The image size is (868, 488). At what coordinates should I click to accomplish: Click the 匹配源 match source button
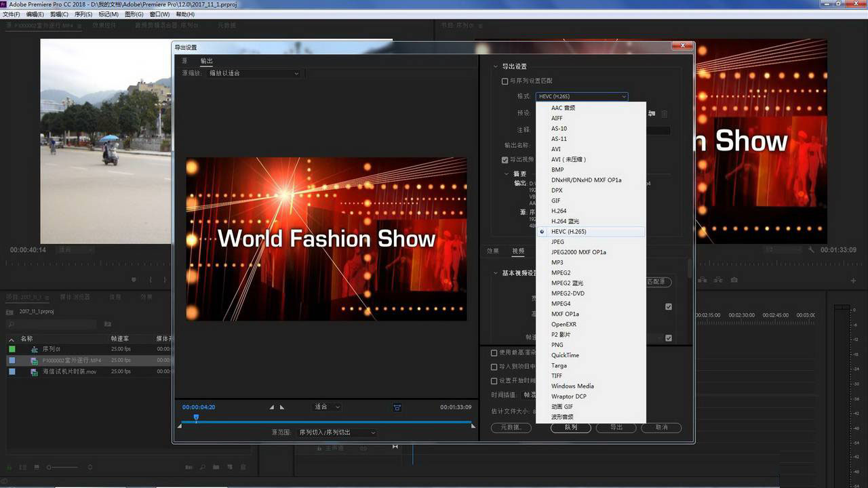pyautogui.click(x=658, y=281)
